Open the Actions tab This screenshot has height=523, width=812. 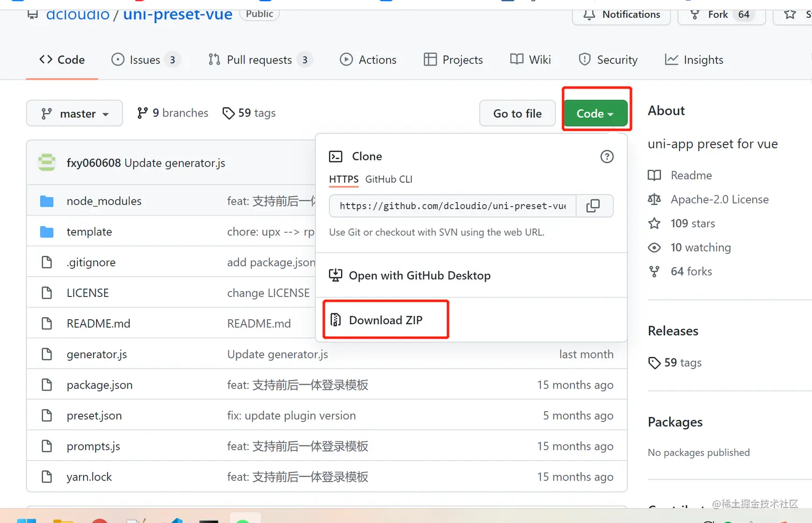point(368,60)
